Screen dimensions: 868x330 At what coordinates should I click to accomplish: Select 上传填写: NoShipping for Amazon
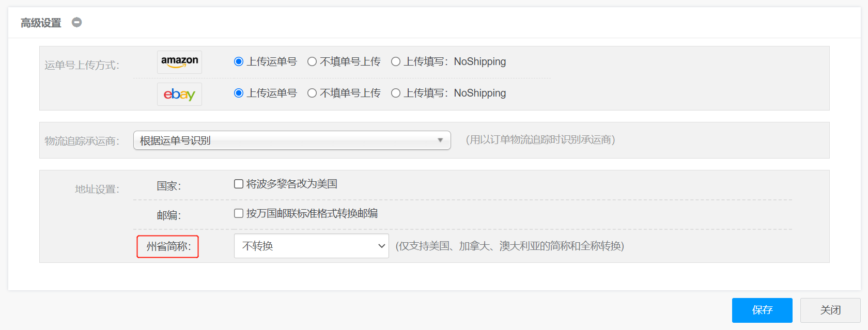(396, 61)
